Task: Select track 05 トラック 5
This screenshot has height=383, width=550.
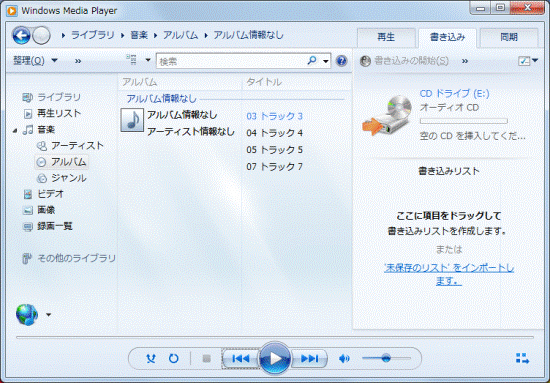Action: 274,150
